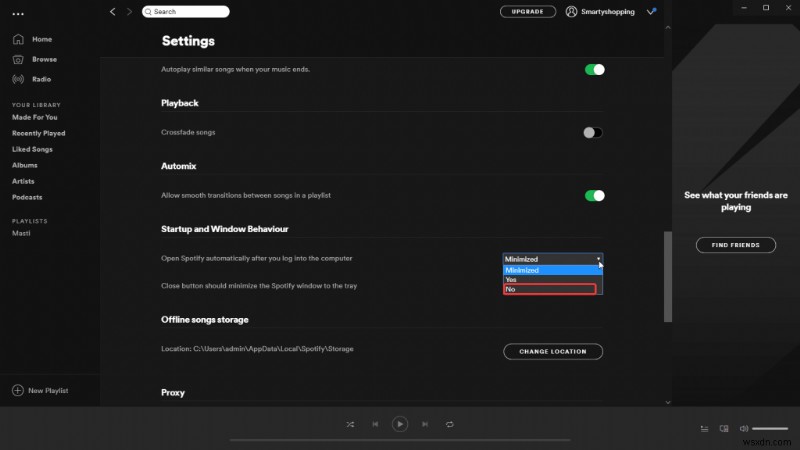Click the New Playlist label
Image resolution: width=800 pixels, height=450 pixels.
click(48, 390)
